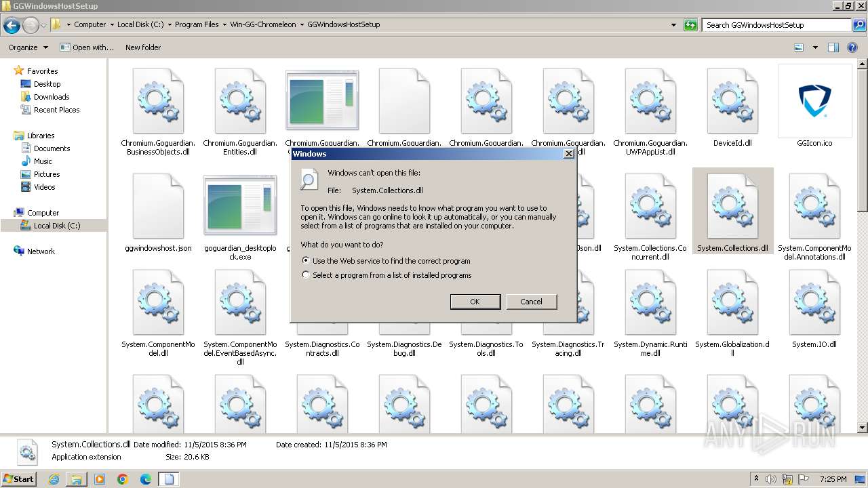Open the Organize dropdown menu

point(28,47)
